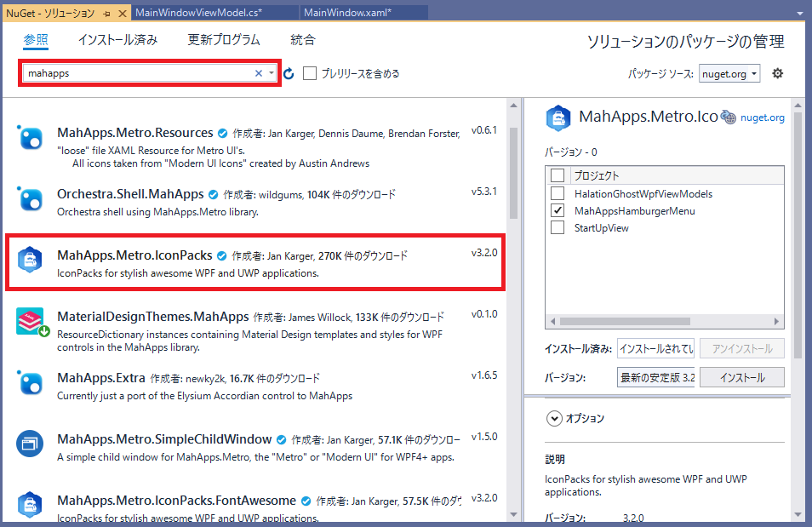Image resolution: width=812 pixels, height=527 pixels.
Task: Open the search box history dropdown
Action: pos(272,73)
